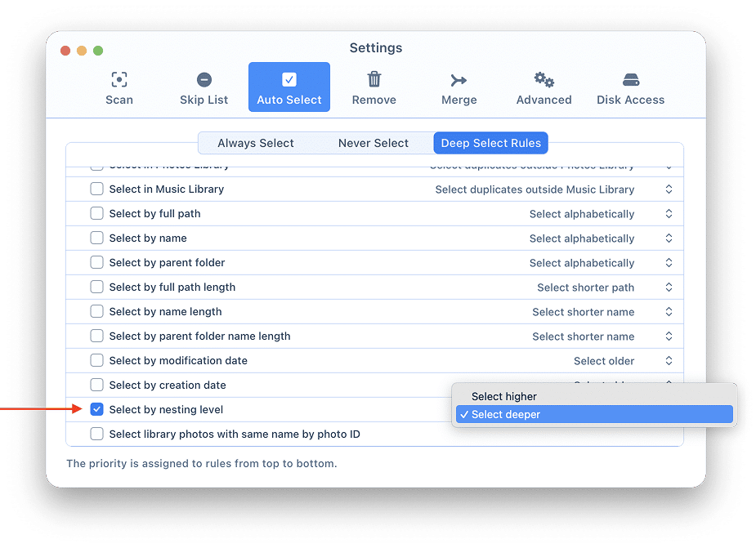Switch to the Never Select tab
The width and height of the screenshot is (756, 548).
[373, 143]
